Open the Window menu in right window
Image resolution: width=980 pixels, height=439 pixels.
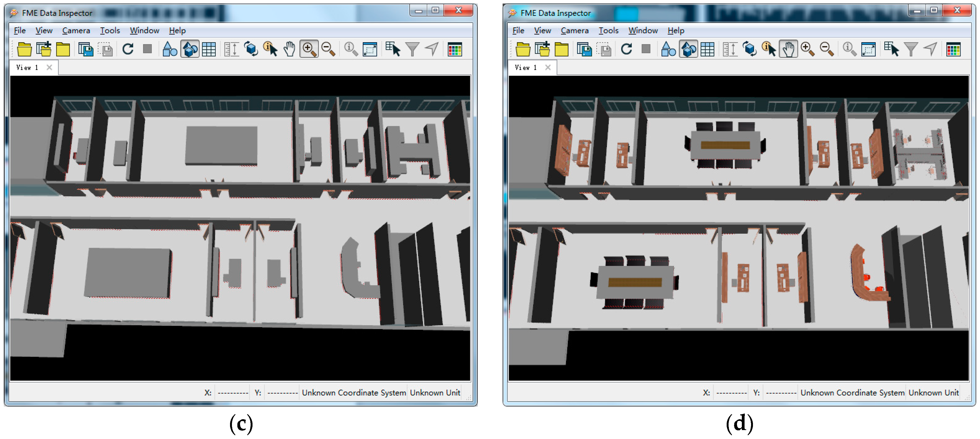(643, 30)
